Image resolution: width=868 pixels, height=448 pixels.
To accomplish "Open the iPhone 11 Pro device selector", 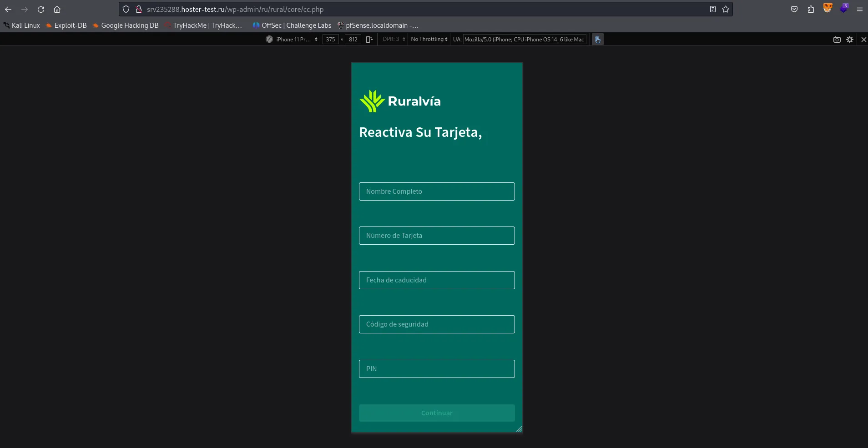I will pyautogui.click(x=292, y=40).
